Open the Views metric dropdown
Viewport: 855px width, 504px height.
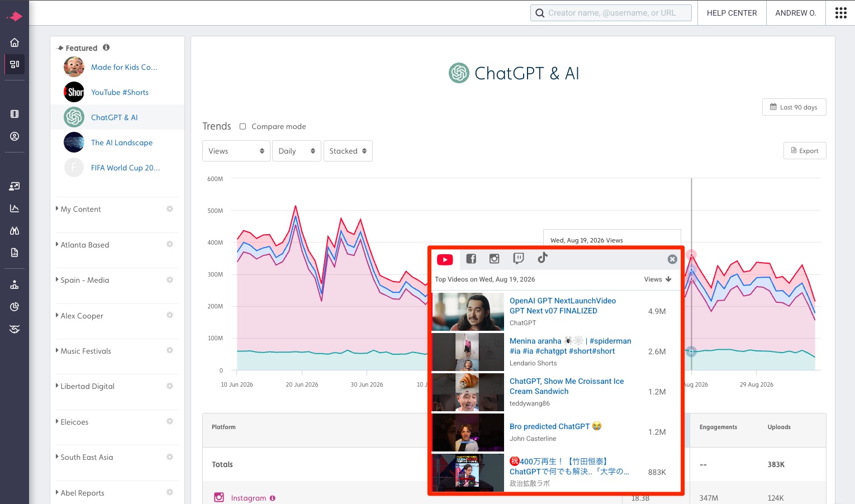coord(236,151)
